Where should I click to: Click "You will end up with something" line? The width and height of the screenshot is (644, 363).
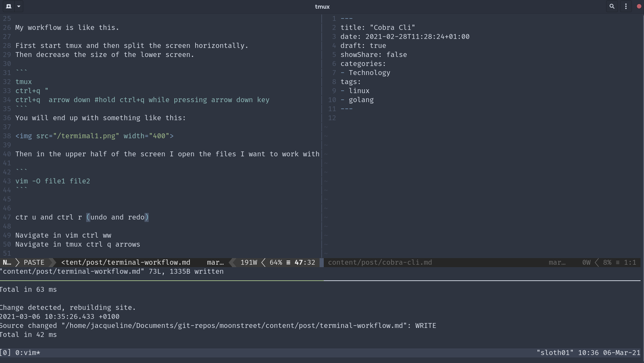[101, 118]
